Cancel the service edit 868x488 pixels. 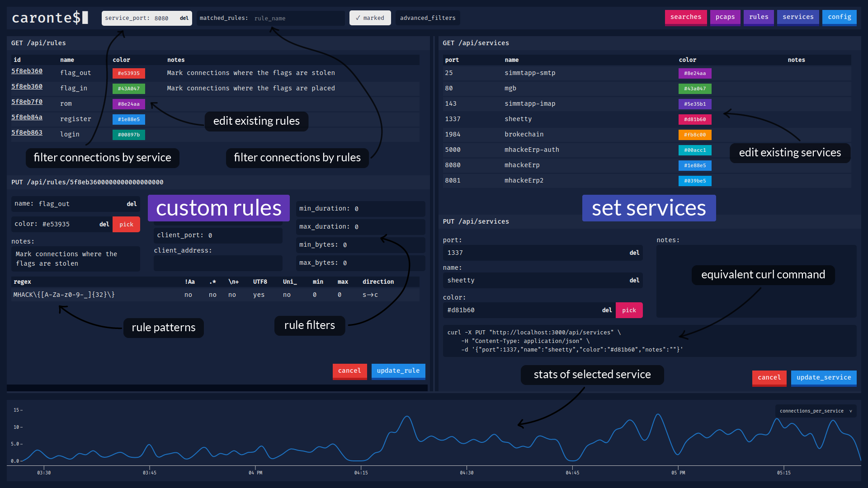769,378
